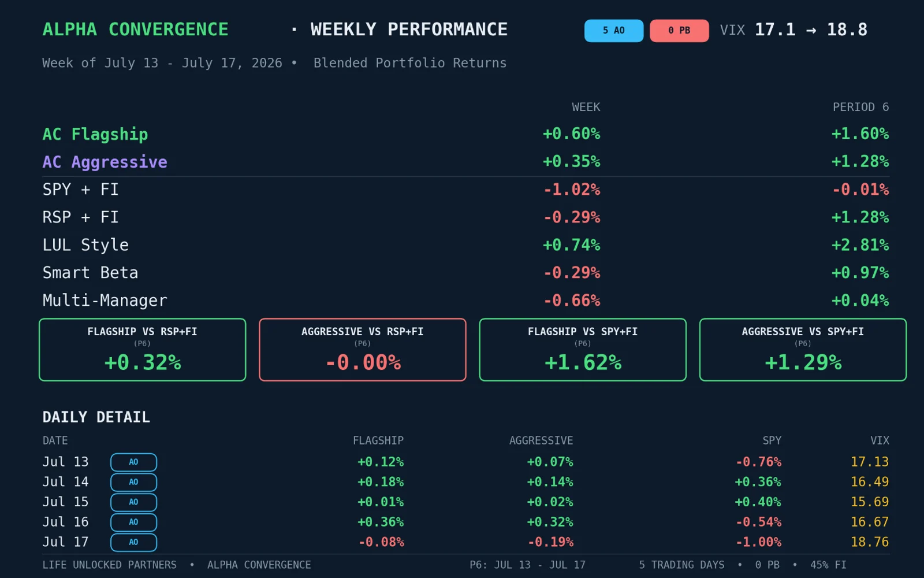Screen dimensions: 924x578
Task: Click the red 0 PB badge
Action: 679,31
